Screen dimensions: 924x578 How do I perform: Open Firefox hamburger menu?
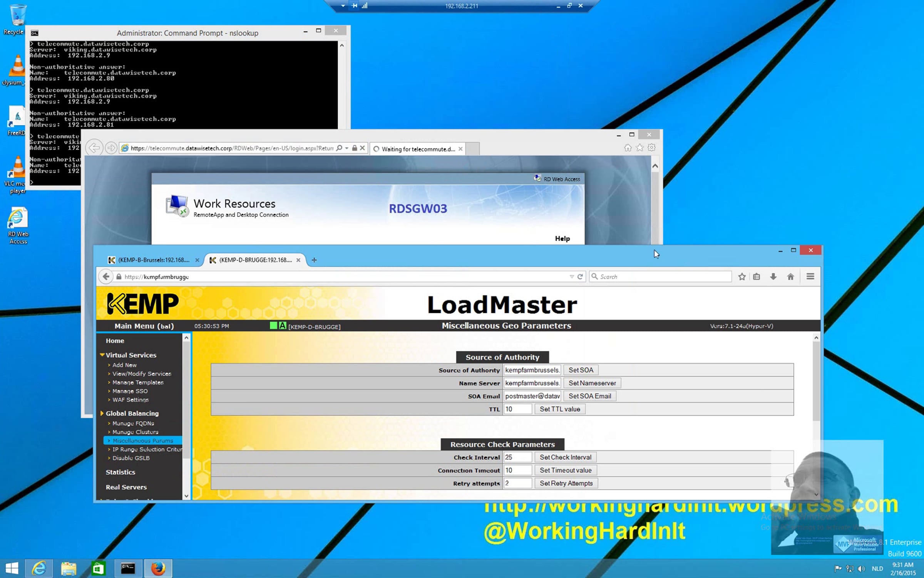point(810,277)
